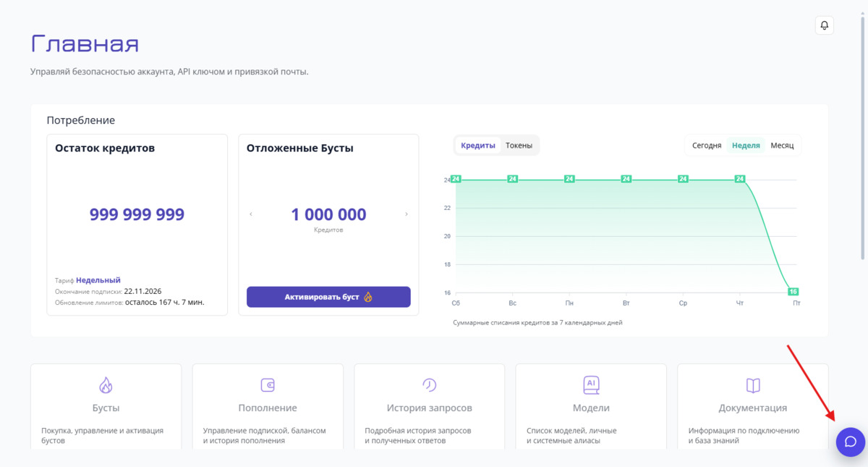This screenshot has width=868, height=467.
Task: Click the Активировать буст button
Action: tap(328, 297)
